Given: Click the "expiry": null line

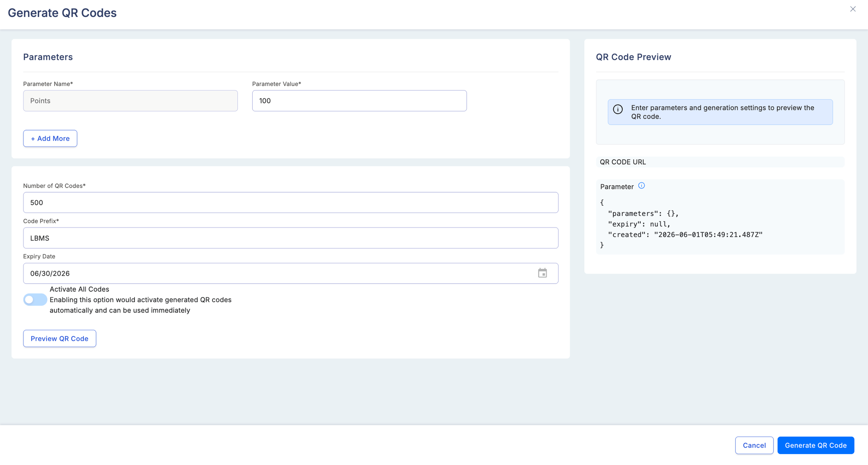Looking at the screenshot, I should 639,224.
